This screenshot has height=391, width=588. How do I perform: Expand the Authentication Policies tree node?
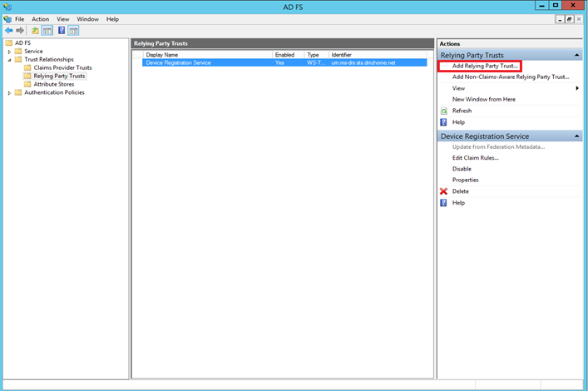9,92
